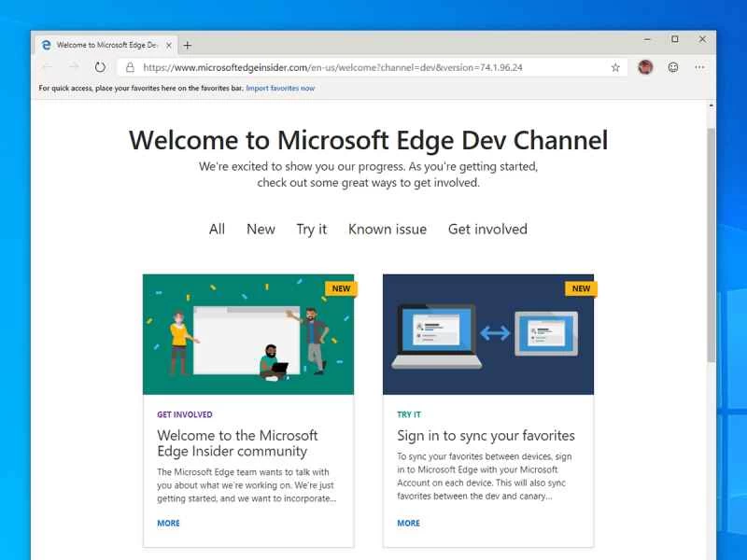Click the Import favorites now link

pyautogui.click(x=279, y=87)
